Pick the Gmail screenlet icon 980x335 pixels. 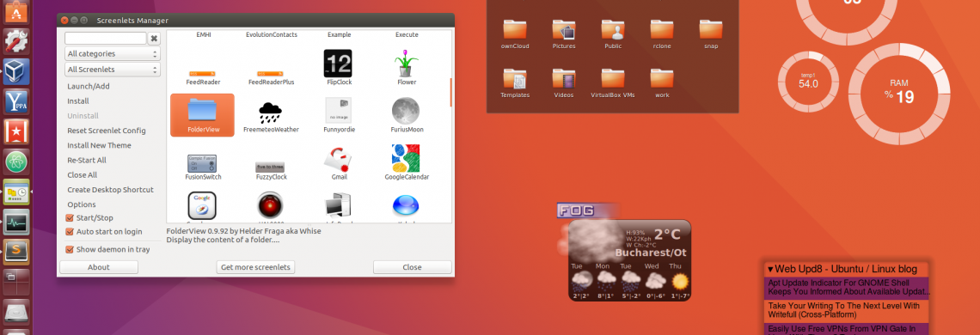point(338,159)
